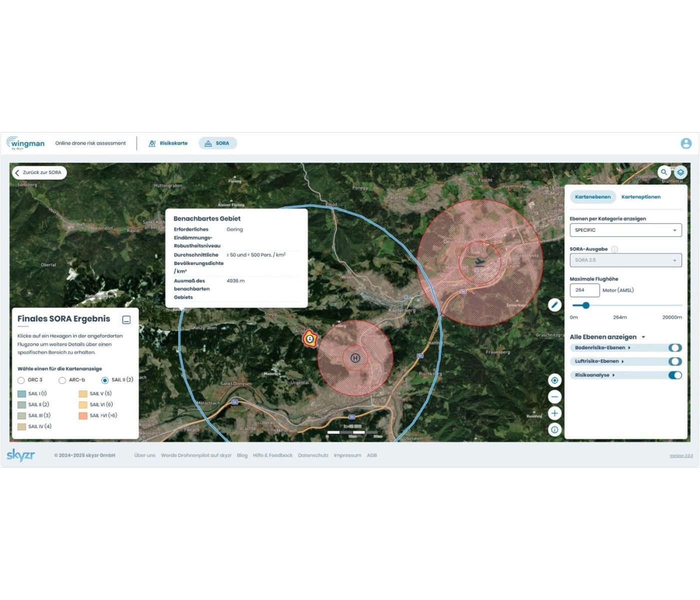Click the Zurück zur SORA button
The width and height of the screenshot is (700, 600).
[x=39, y=172]
